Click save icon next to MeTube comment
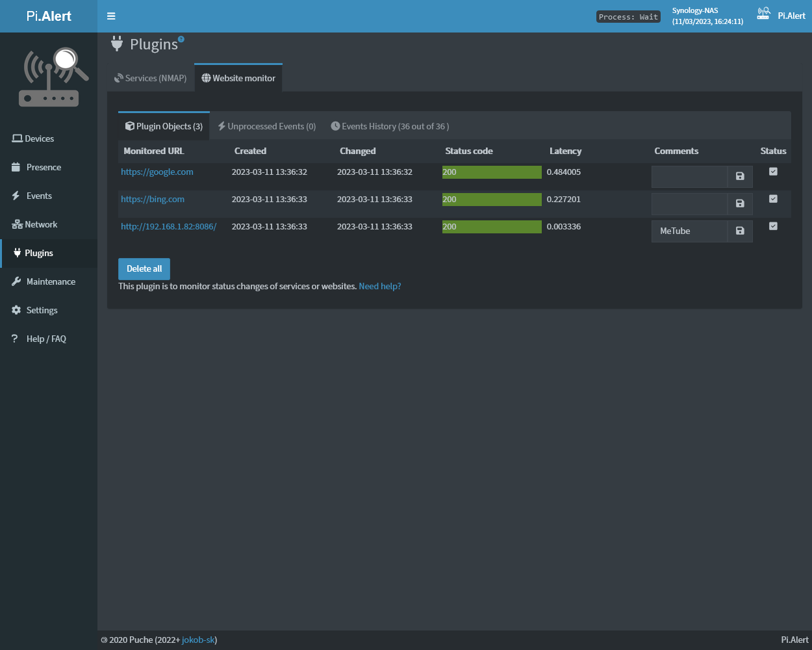 tap(740, 231)
